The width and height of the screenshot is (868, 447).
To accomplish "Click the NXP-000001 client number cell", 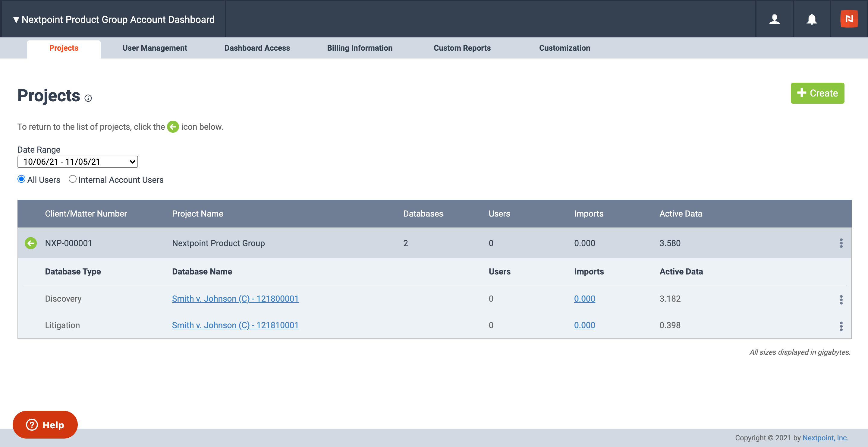I will tap(68, 243).
